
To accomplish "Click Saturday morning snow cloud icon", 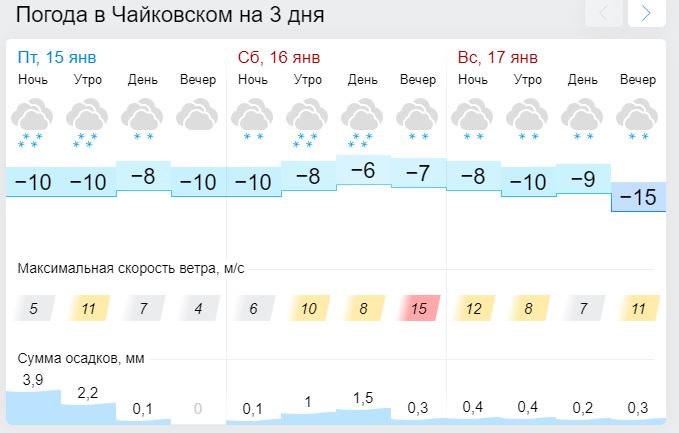I will click(307, 123).
